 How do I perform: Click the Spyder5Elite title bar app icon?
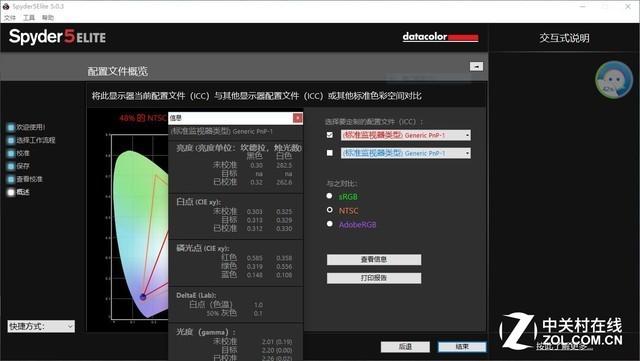coord(6,6)
